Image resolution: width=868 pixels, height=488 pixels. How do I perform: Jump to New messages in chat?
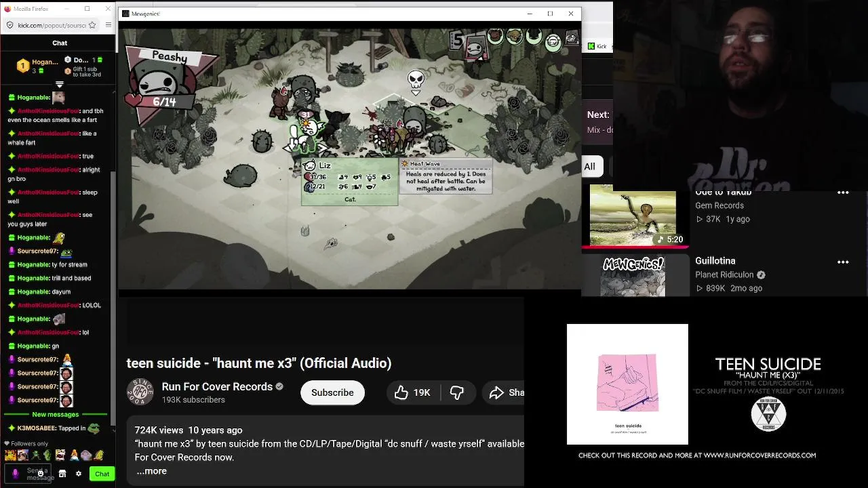pyautogui.click(x=55, y=414)
